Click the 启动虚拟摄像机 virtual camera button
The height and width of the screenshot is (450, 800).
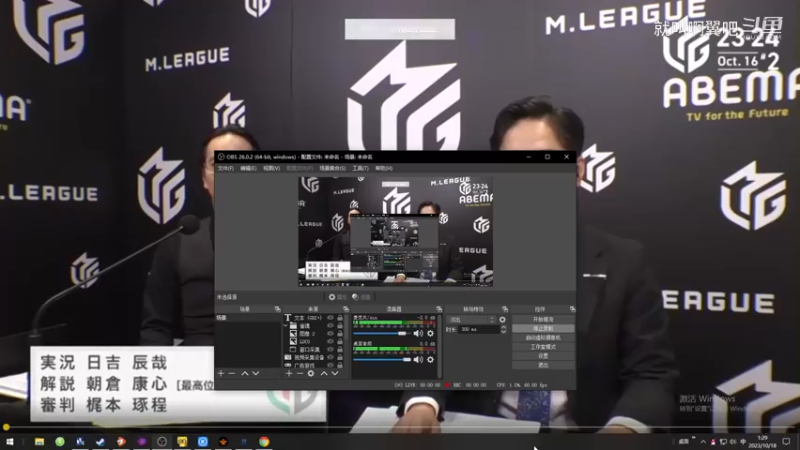(543, 338)
